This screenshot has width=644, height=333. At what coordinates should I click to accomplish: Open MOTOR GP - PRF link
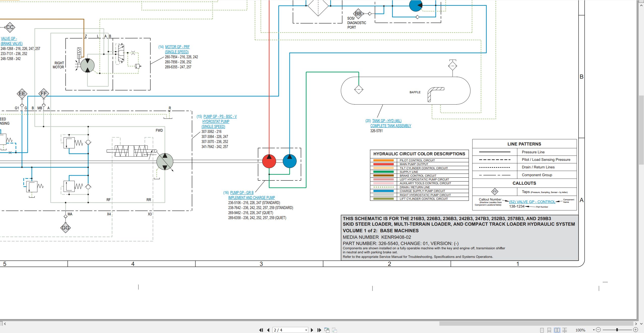point(177,47)
